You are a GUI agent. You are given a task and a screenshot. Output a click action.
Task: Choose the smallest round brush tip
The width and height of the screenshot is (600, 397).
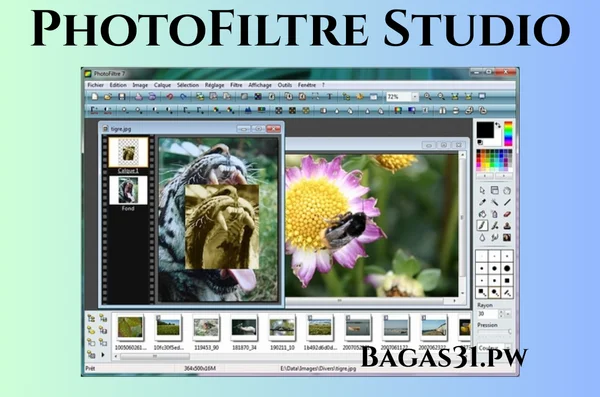pos(482,256)
